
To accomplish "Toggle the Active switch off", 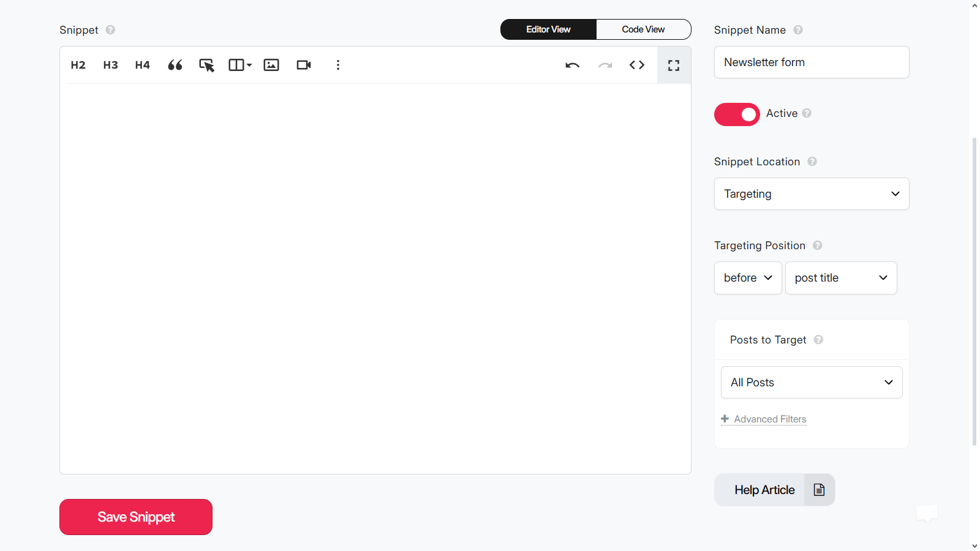I will coord(736,114).
